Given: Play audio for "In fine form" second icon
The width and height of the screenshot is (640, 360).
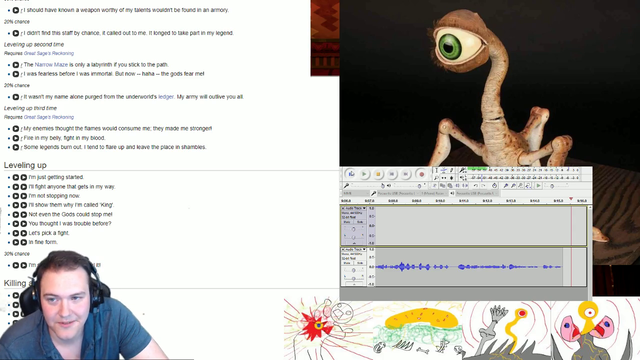Looking at the screenshot, I should [x=24, y=242].
